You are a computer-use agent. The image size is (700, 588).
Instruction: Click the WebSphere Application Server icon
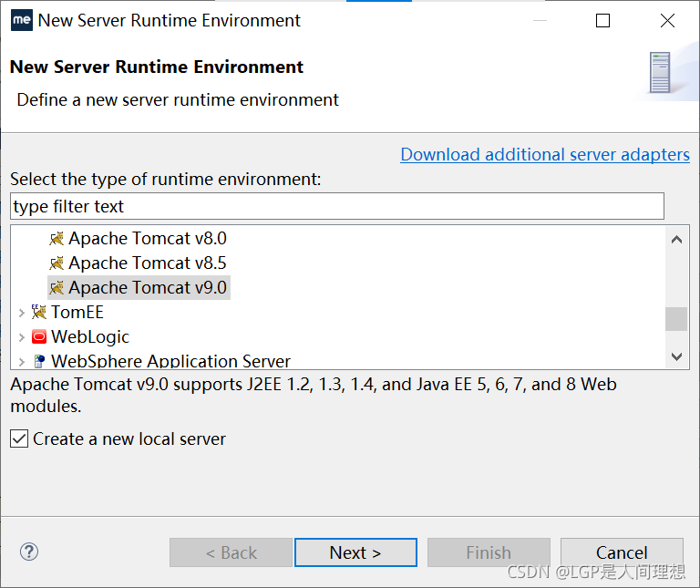pyautogui.click(x=39, y=361)
